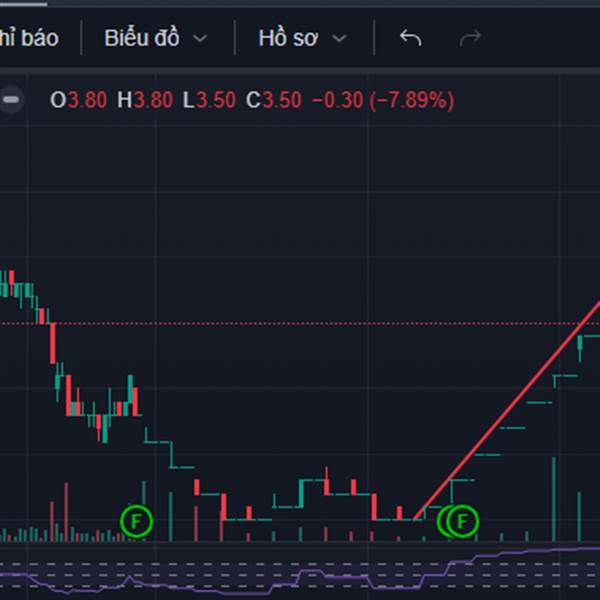Click the open value O3.80

point(78,100)
